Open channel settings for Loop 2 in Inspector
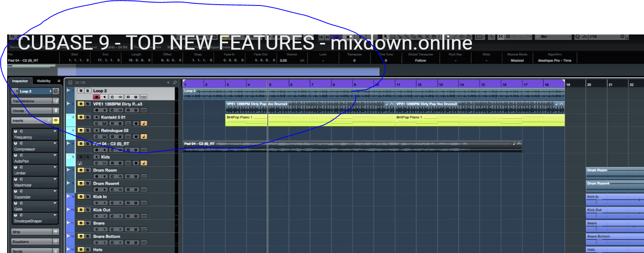The height and width of the screenshot is (253, 644). click(56, 91)
